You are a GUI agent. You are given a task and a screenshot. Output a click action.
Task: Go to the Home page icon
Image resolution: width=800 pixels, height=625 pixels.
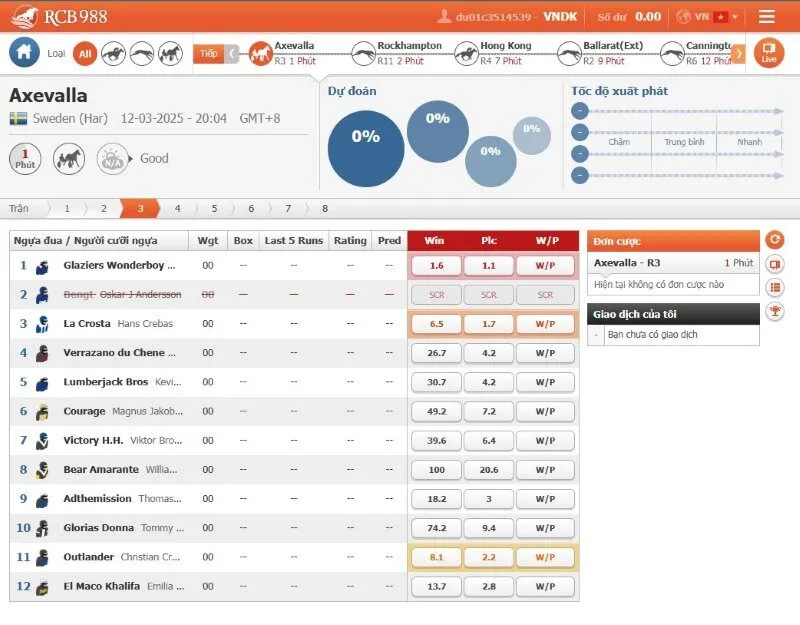[x=25, y=52]
